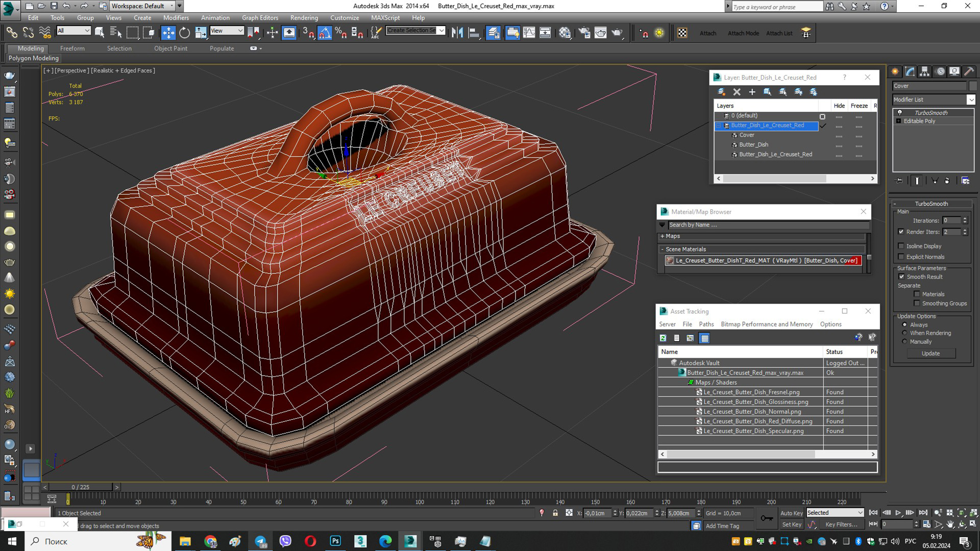Open Create tab in command panel
This screenshot has height=551, width=980.
(x=895, y=71)
